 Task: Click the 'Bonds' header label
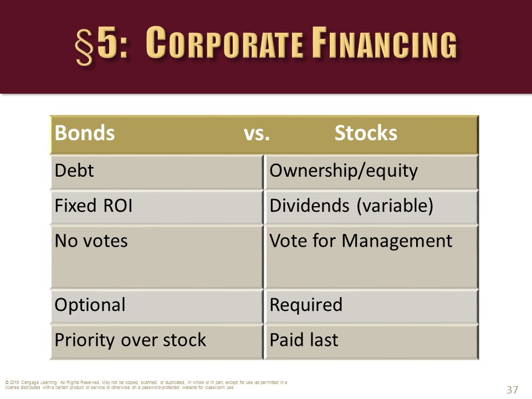84,132
